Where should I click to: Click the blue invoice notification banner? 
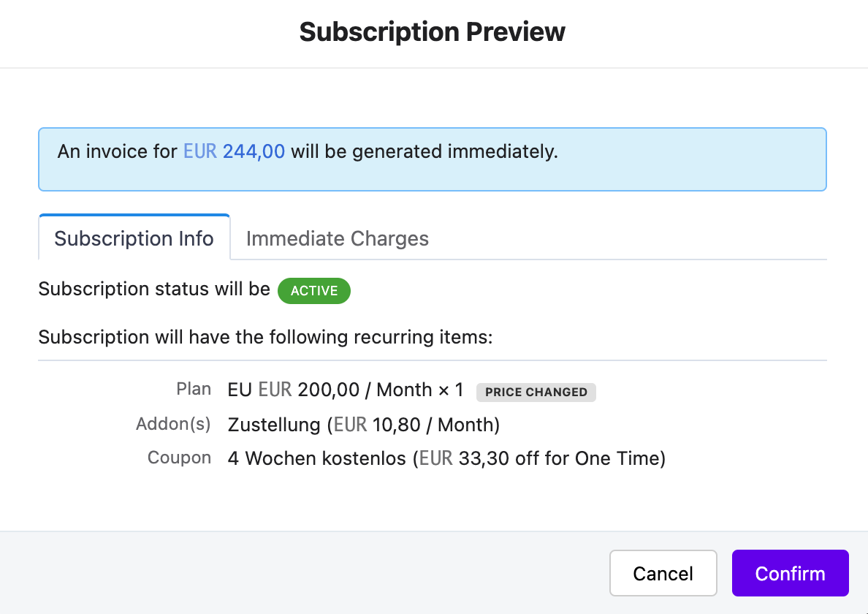(x=433, y=159)
